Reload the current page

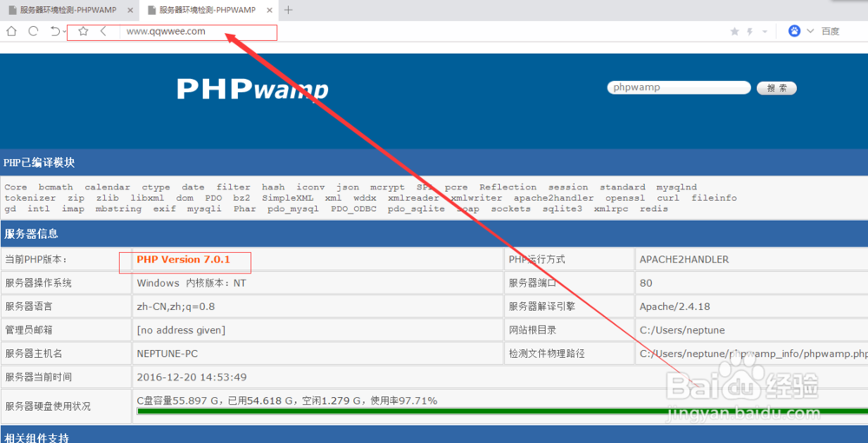pyautogui.click(x=33, y=31)
